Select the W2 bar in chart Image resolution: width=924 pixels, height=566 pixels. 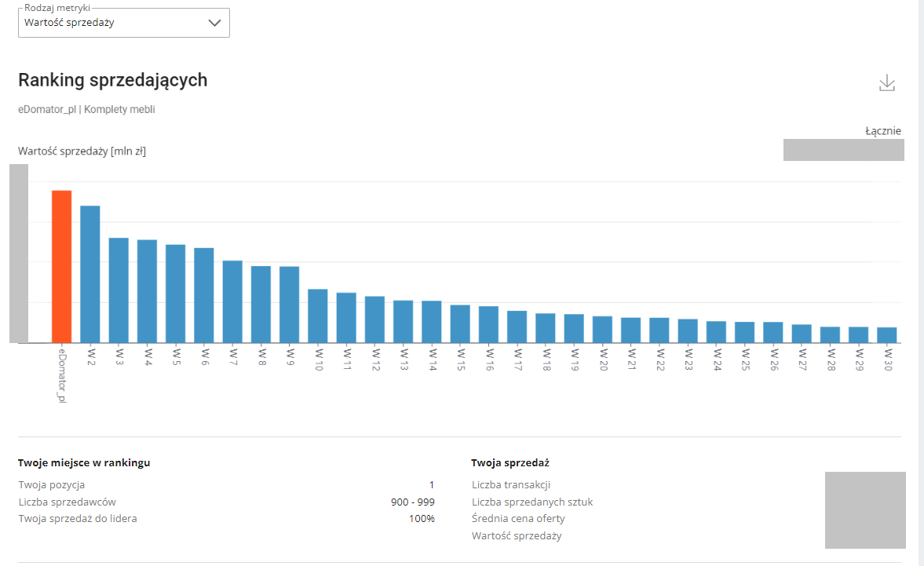click(x=90, y=275)
